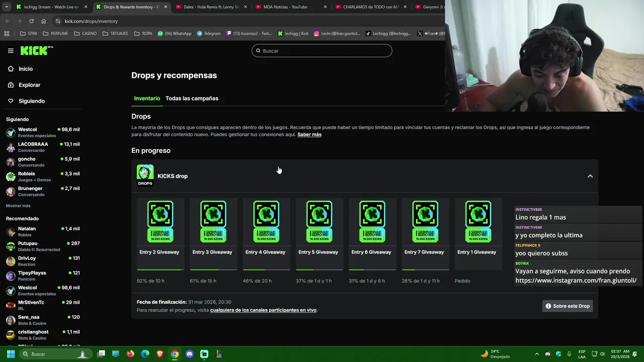Open the Twitch lozanoo2 bookmark
Image resolution: width=644 pixels, height=362 pixels.
(249, 34)
